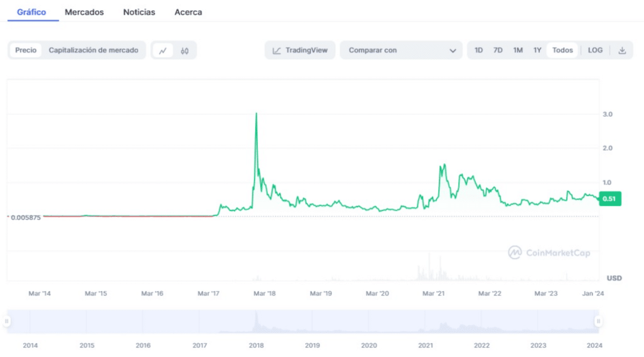Screen dimensions: 644x357
Task: Click the download chart icon
Action: pyautogui.click(x=623, y=50)
